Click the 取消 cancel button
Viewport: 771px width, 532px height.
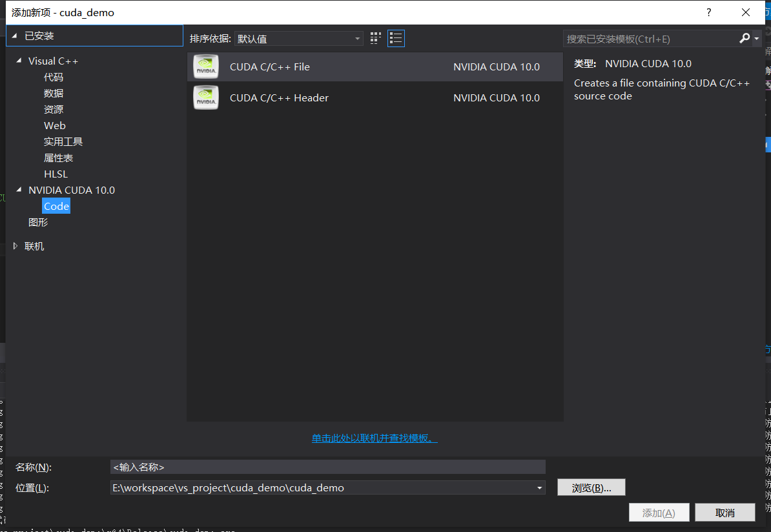(x=725, y=513)
